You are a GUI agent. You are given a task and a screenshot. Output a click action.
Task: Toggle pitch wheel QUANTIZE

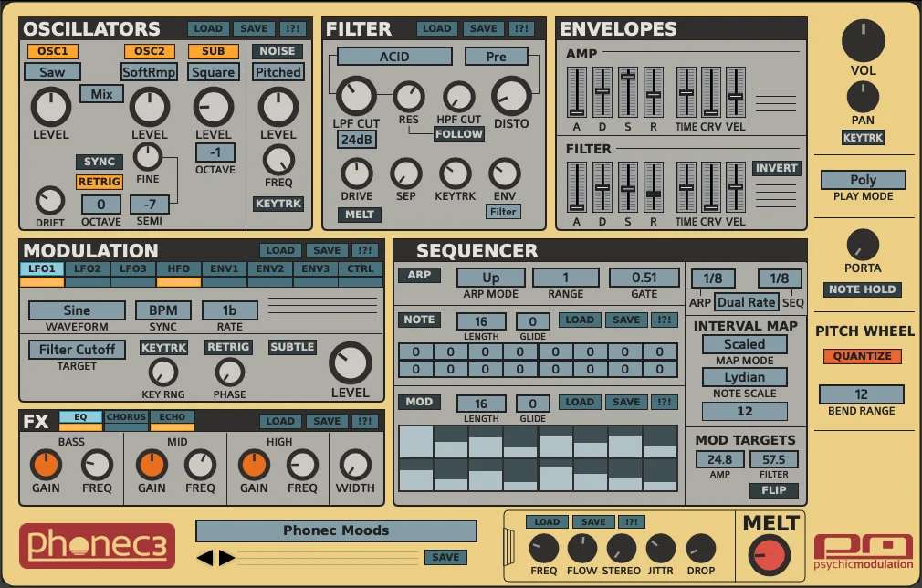pos(862,356)
